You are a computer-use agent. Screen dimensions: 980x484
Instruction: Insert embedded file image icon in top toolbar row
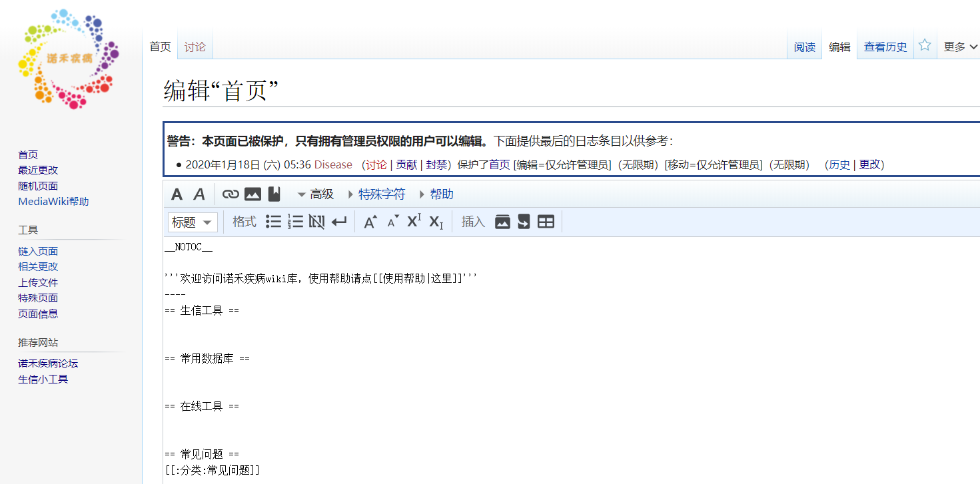point(252,194)
